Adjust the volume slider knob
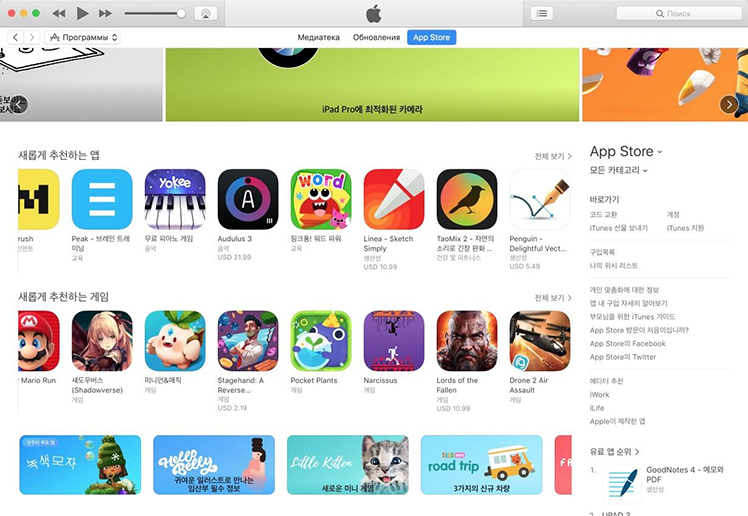748x516 pixels. click(x=181, y=13)
